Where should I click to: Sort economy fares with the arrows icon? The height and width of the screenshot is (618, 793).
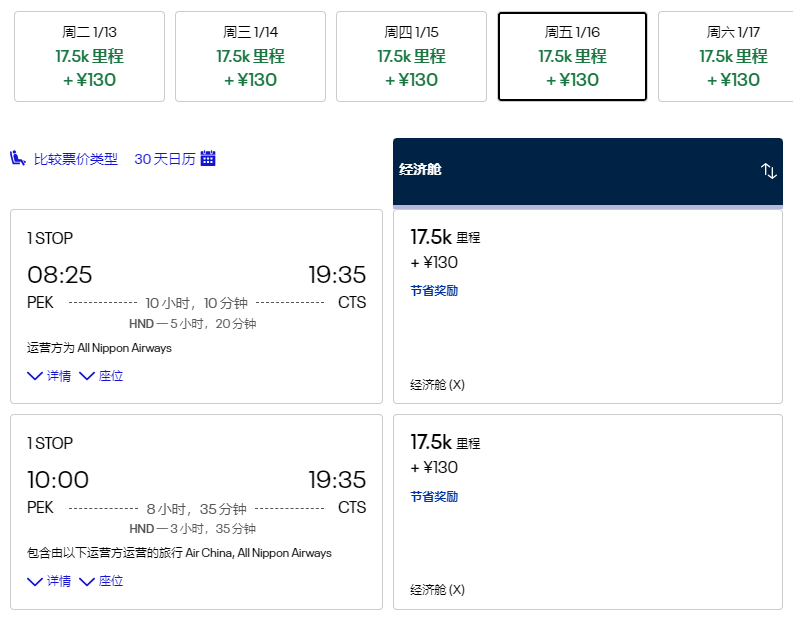pyautogui.click(x=768, y=171)
